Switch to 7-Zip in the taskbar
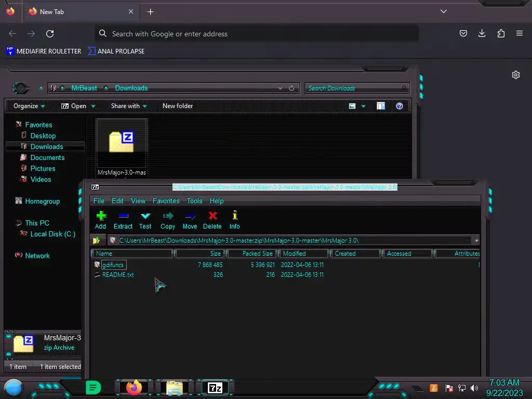The width and height of the screenshot is (532, 399). point(215,388)
